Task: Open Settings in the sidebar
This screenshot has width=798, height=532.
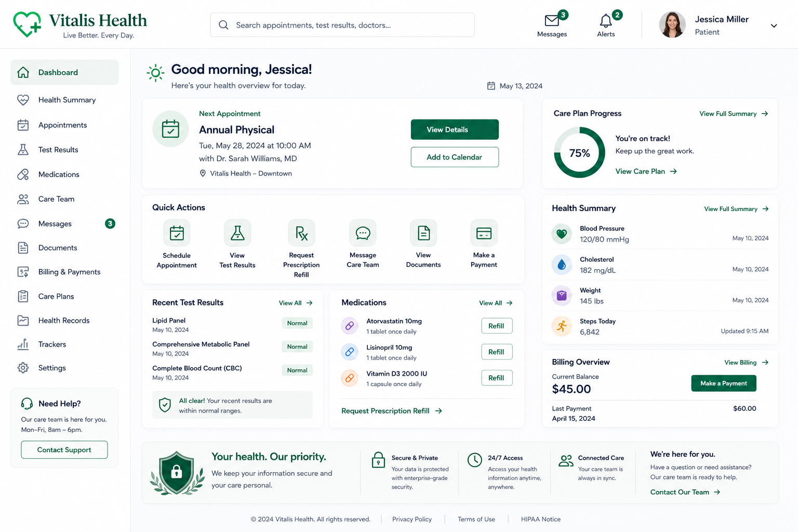Action: point(64,368)
